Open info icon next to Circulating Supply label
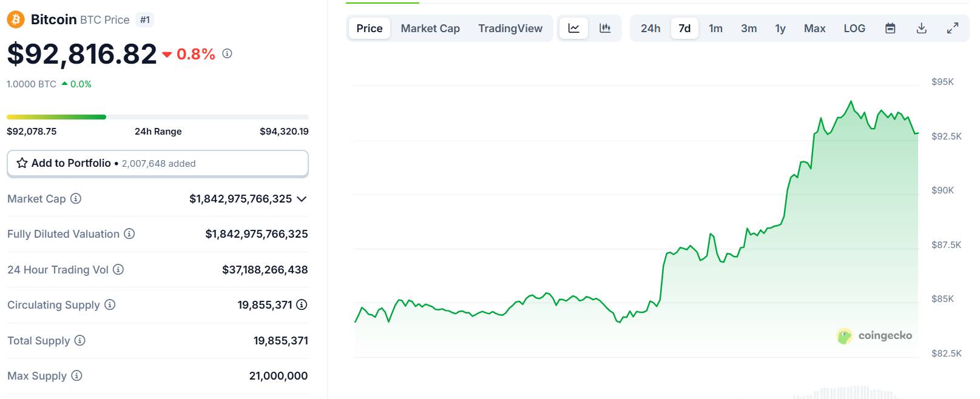 click(110, 304)
